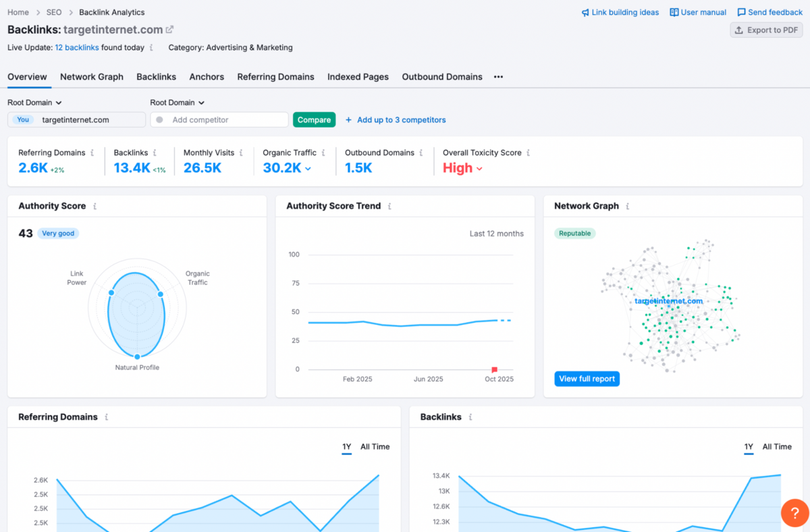Click info icon beside Monthly Visits

241,153
